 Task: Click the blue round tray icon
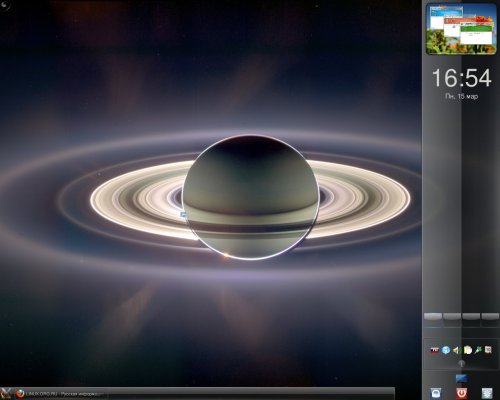(446, 350)
